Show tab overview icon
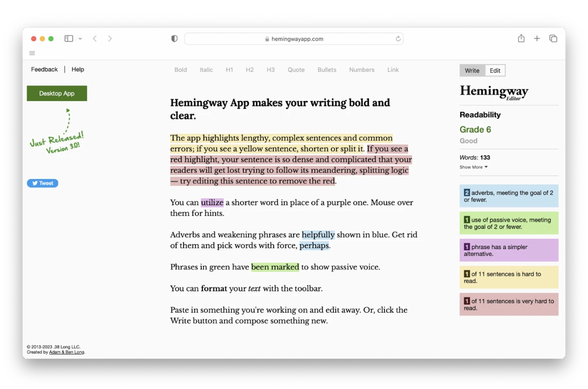 click(x=553, y=38)
